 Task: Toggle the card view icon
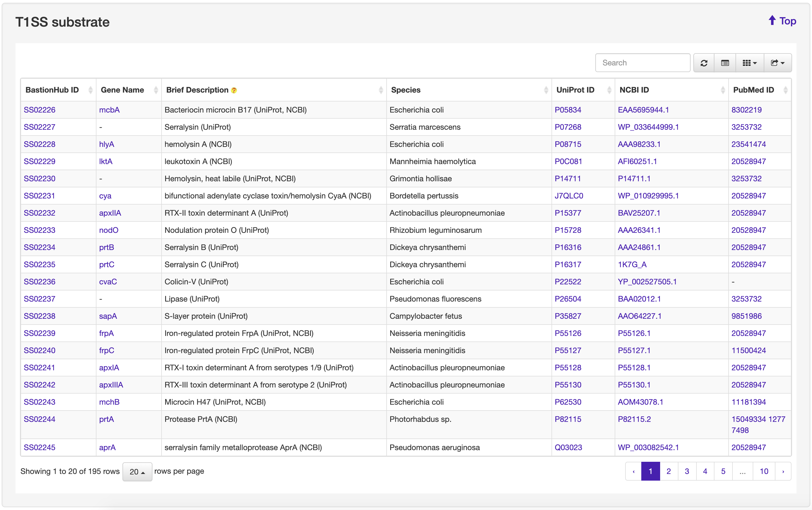tap(725, 63)
